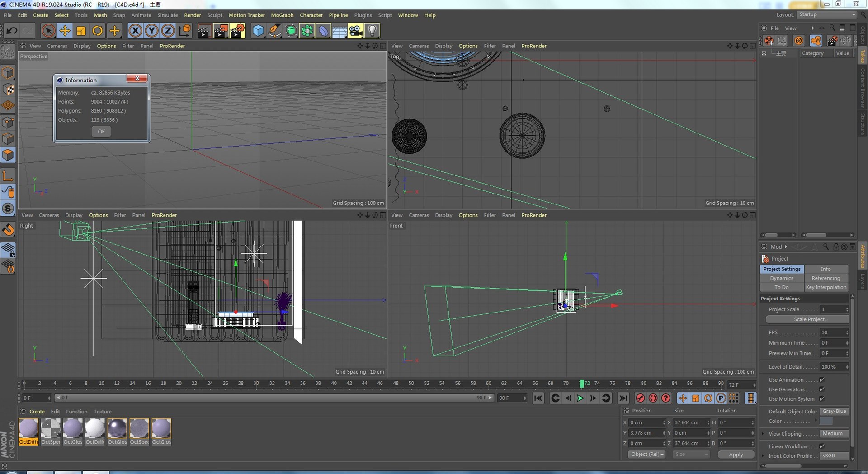Click the Scale Project button
Viewport: 868px width, 474px height.
click(x=807, y=319)
